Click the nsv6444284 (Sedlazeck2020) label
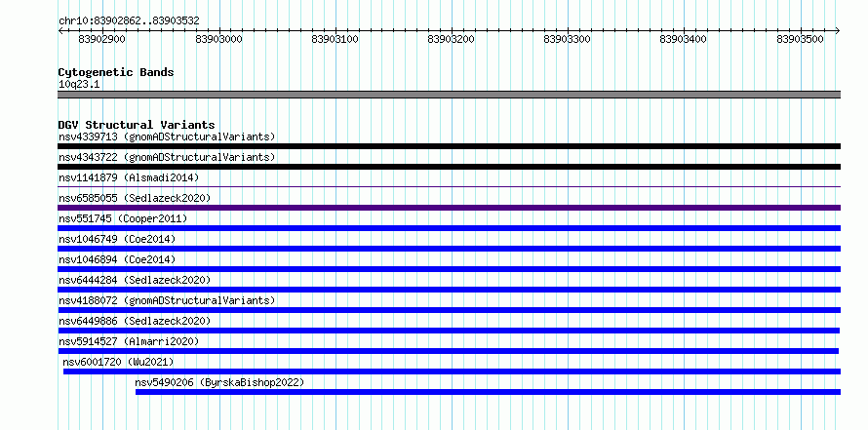Viewport: 868px width, 430px height. click(x=135, y=280)
